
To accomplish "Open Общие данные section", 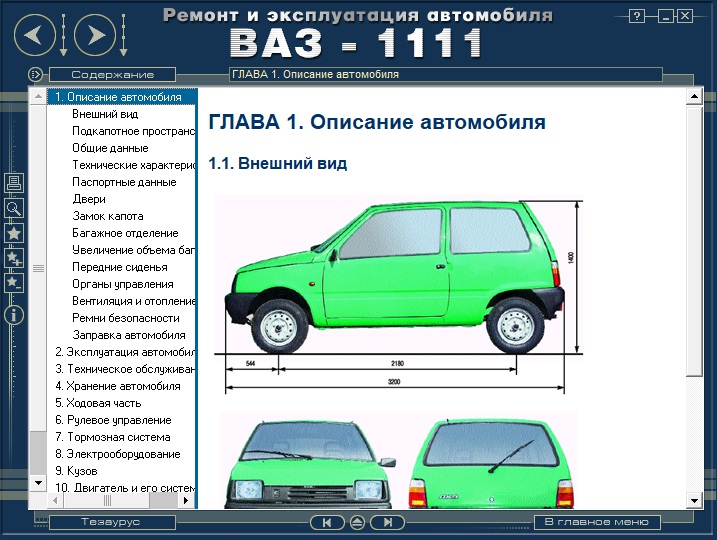I will pyautogui.click(x=110, y=148).
